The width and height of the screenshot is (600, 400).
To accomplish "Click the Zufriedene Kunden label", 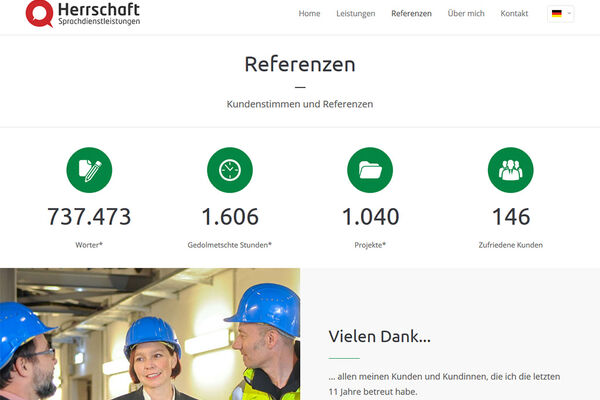I will tap(510, 245).
